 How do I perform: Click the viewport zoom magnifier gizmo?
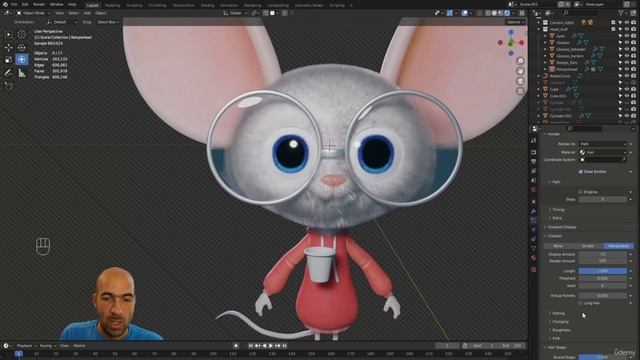click(520, 61)
